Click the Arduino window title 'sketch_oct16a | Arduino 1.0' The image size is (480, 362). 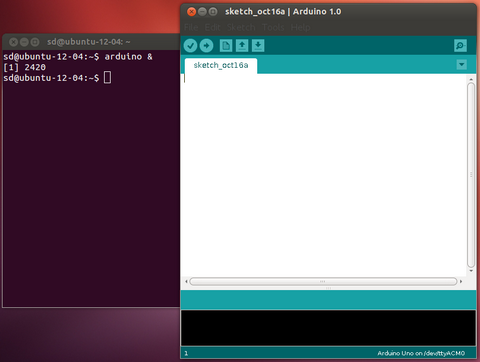(283, 12)
